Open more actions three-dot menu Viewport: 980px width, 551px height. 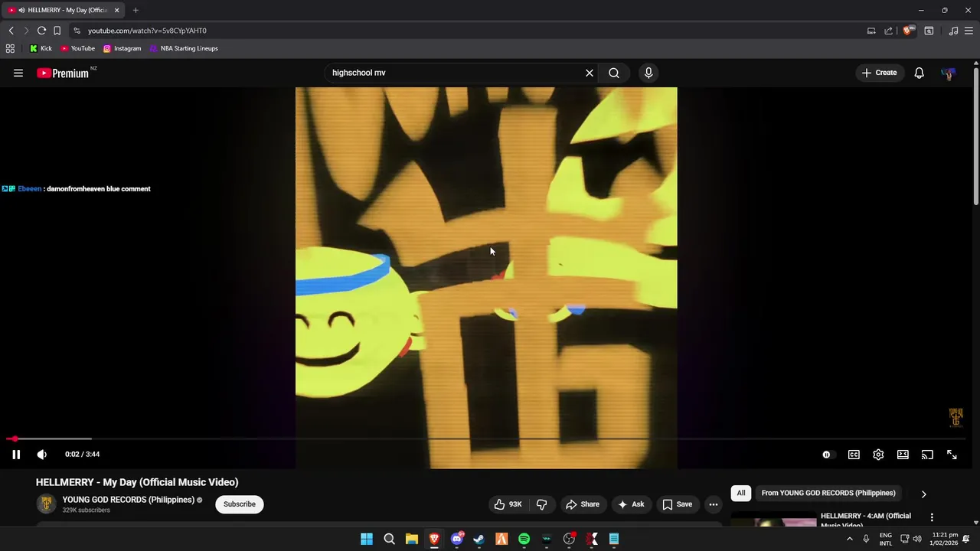click(714, 504)
